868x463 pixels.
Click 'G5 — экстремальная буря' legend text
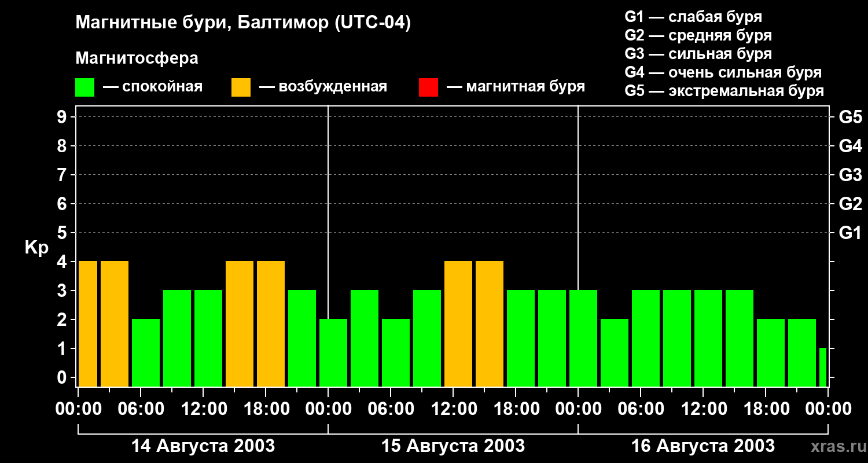pyautogui.click(x=724, y=91)
